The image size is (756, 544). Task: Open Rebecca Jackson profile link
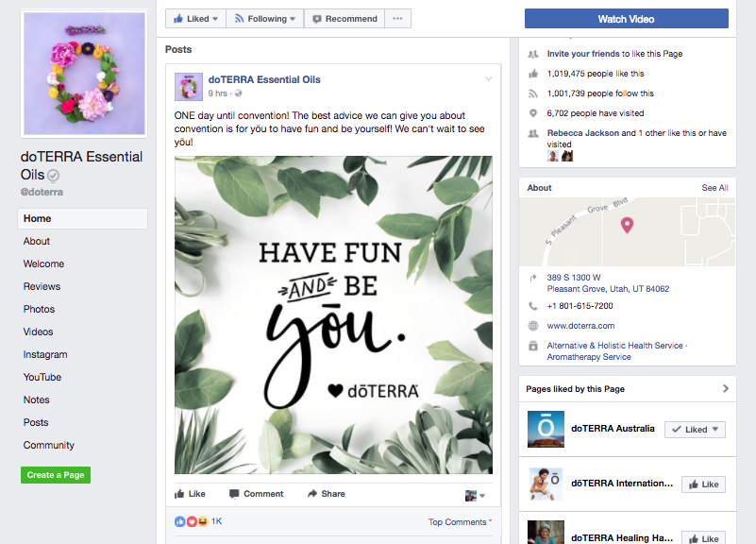583,133
